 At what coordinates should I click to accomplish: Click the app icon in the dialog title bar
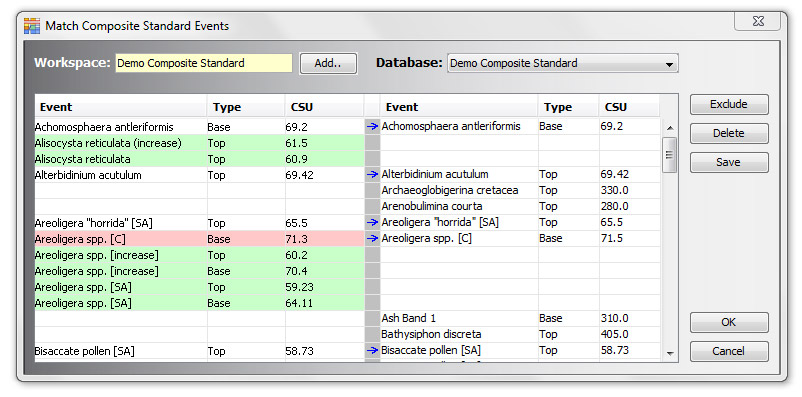(32, 26)
